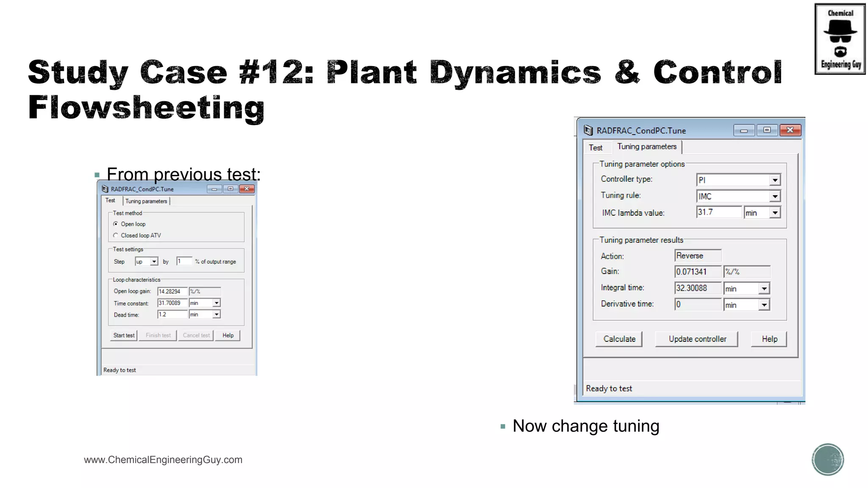Click the small window's 'Ready to test' status text
The height and width of the screenshot is (488, 868).
[120, 370]
